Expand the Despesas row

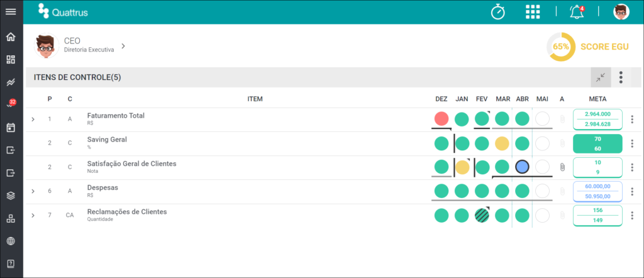coord(33,191)
